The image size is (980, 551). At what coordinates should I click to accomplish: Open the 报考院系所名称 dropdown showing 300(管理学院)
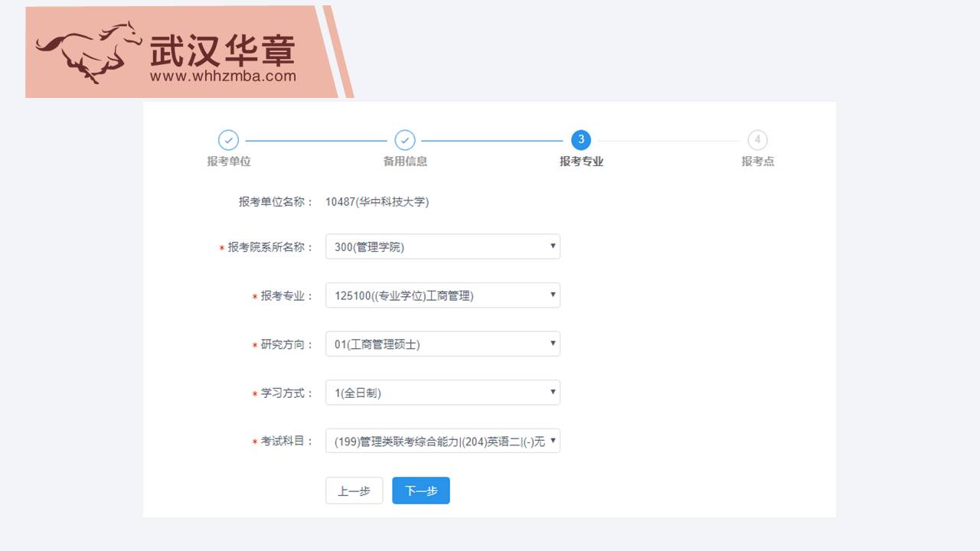(x=443, y=246)
